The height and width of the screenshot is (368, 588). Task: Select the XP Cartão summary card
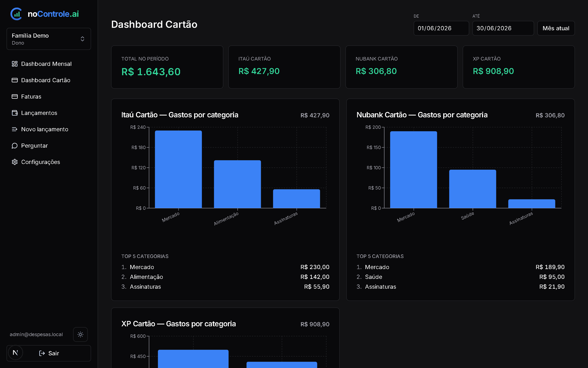(519, 67)
